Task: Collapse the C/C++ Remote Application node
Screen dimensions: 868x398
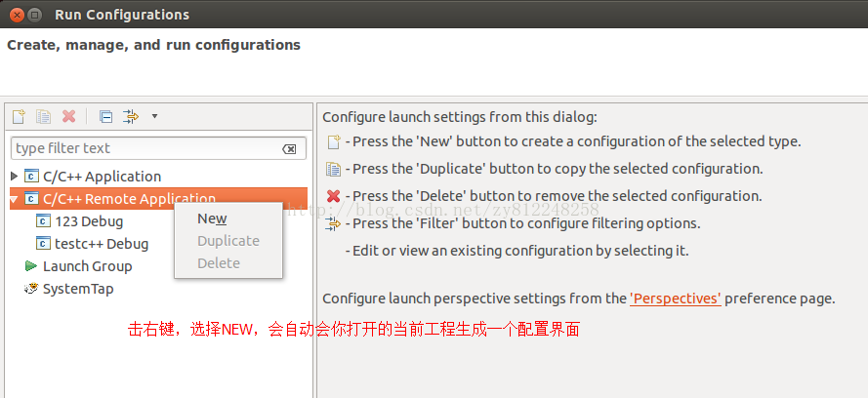Action: [x=14, y=199]
